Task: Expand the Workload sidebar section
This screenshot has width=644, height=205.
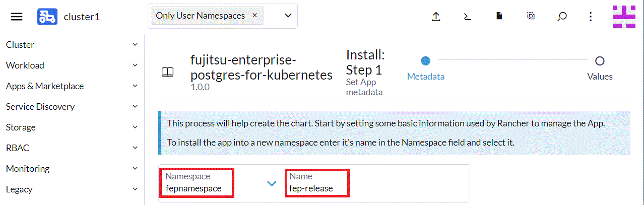Action: pos(72,65)
